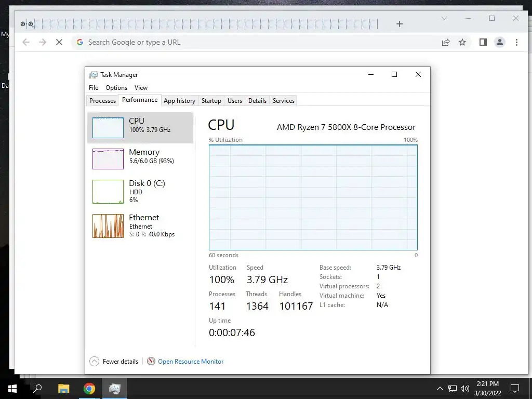The height and width of the screenshot is (399, 532).
Task: Click the Task Manager title bar icon
Action: 94,75
